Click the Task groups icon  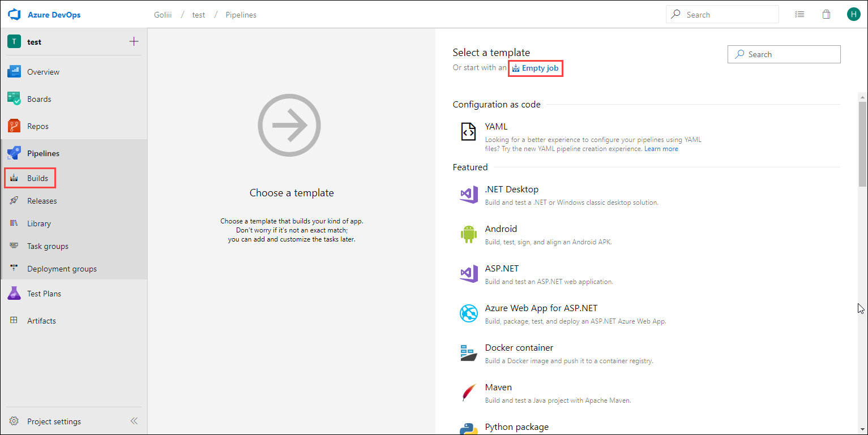tap(15, 246)
